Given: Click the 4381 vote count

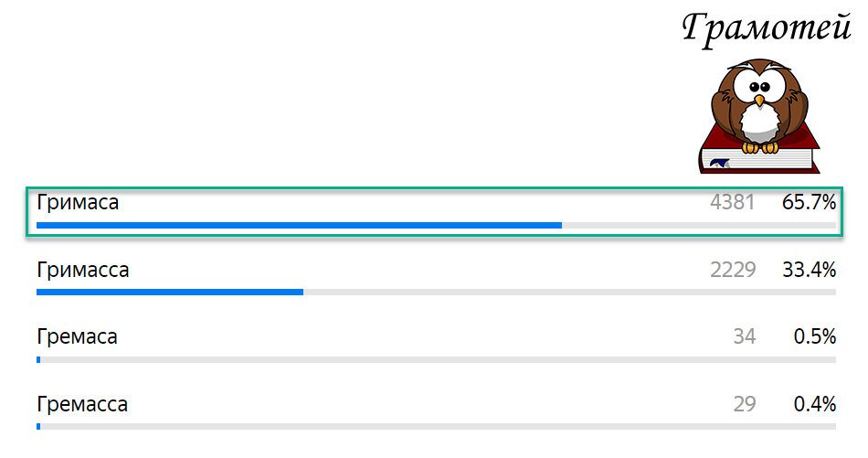Looking at the screenshot, I should (733, 203).
